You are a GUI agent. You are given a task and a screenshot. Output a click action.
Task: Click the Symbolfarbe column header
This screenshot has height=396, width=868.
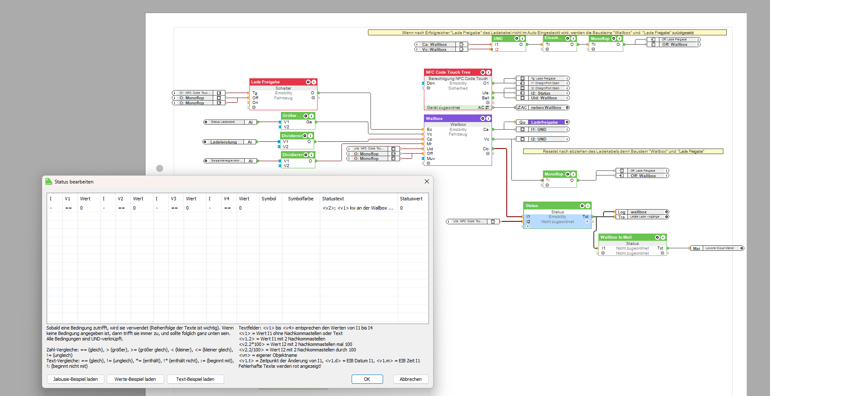301,199
